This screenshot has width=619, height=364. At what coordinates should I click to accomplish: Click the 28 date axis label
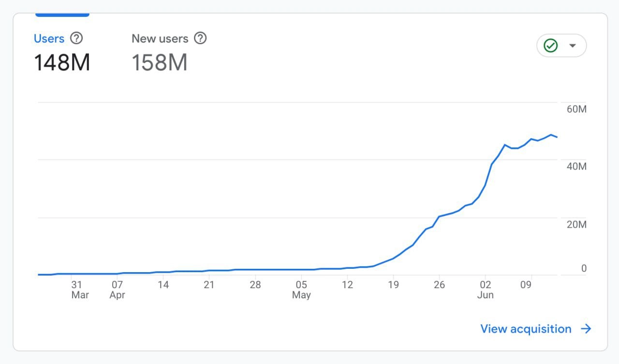255,285
